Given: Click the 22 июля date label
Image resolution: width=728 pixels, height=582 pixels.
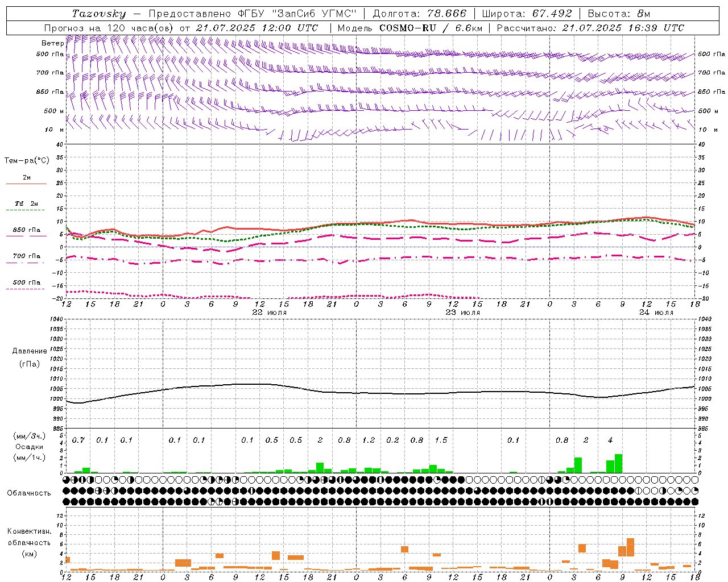Looking at the screenshot, I should click(270, 313).
